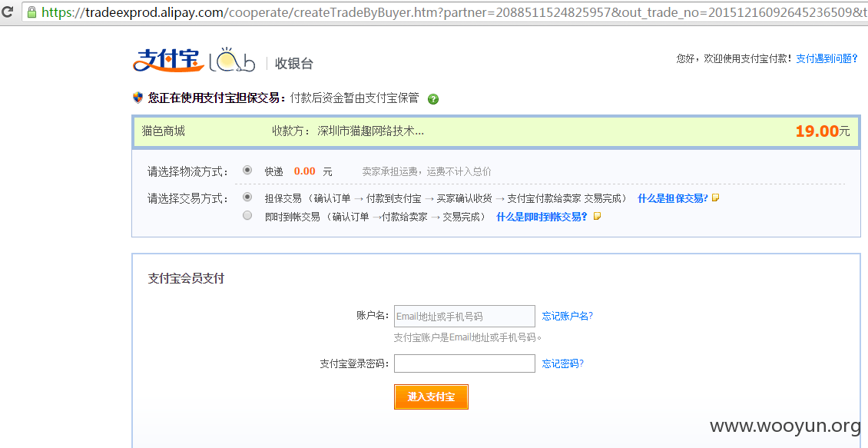Select the 即时到帐交易 radio button

pyautogui.click(x=247, y=215)
